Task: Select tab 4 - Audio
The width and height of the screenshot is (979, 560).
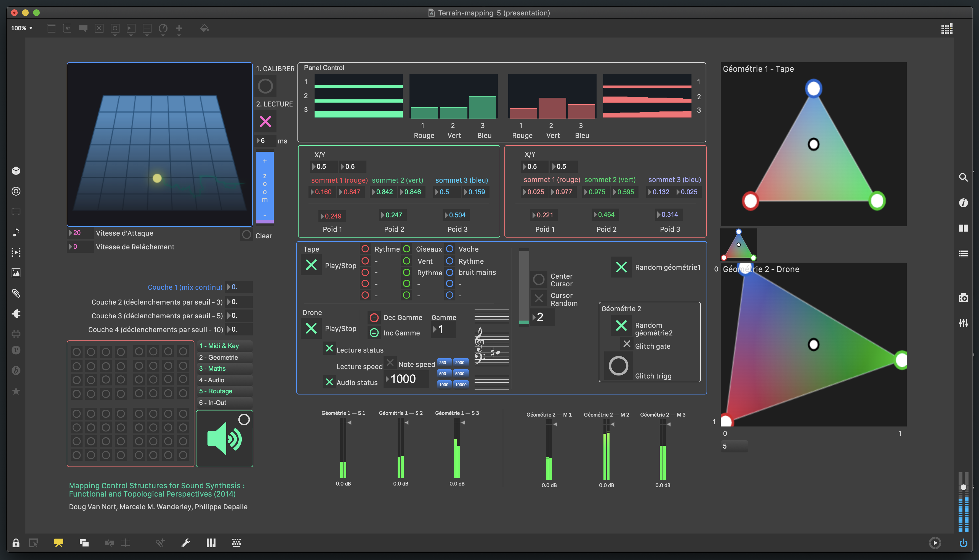Action: (225, 380)
